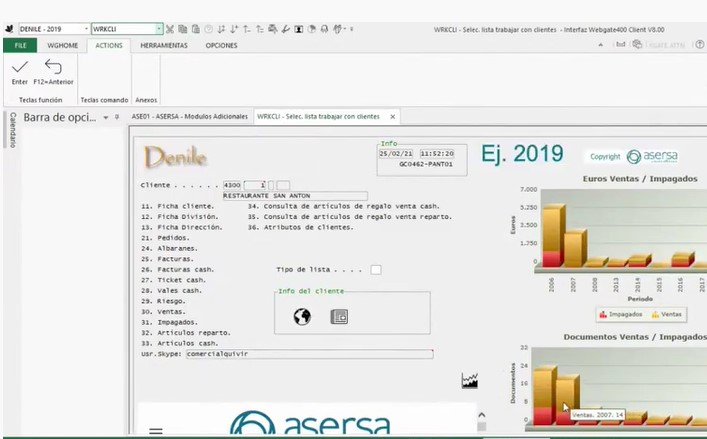Click the headset support icon in the toolbar
This screenshot has height=439, width=707.
[x=324, y=29]
